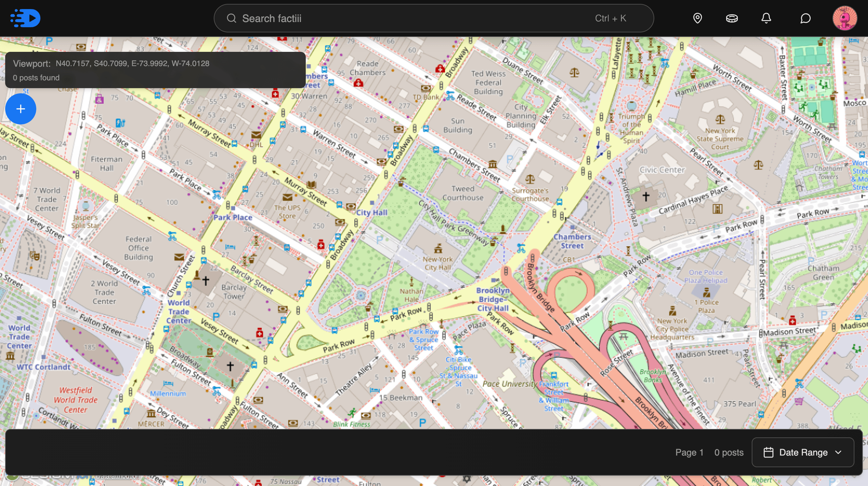Click the flying saucer icon in the navbar
The width and height of the screenshot is (868, 486).
(x=732, y=18)
